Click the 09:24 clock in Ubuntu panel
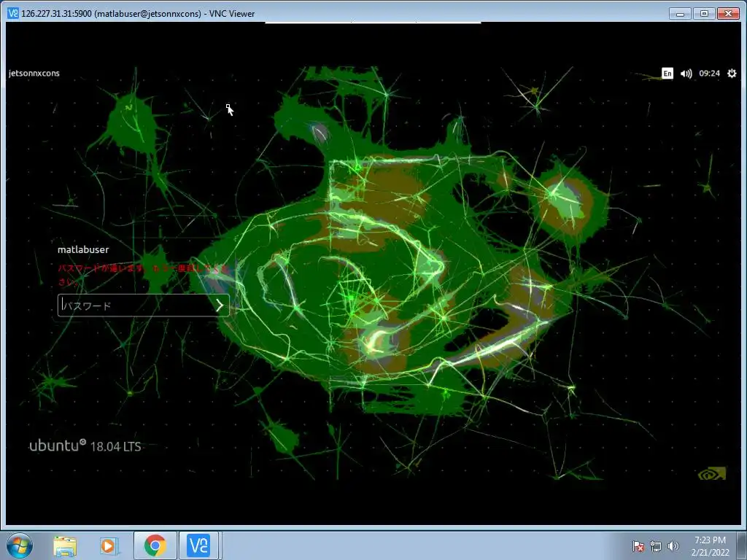The width and height of the screenshot is (747, 560). 709,74
